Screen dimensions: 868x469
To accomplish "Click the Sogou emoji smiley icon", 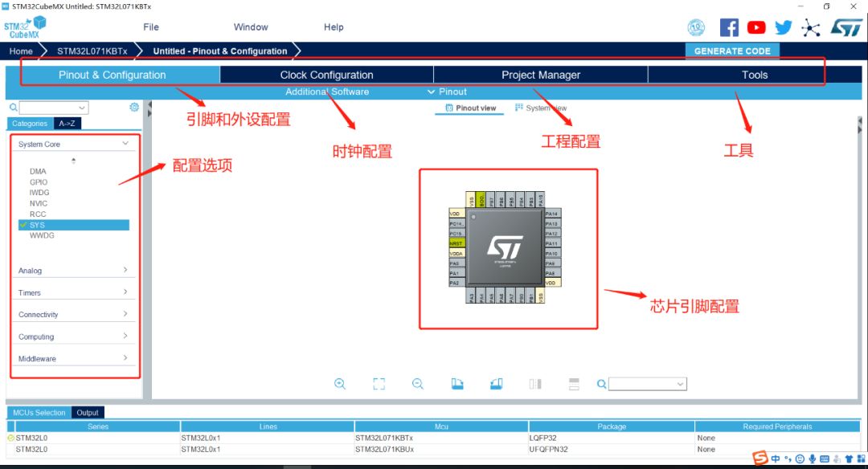I will click(x=800, y=459).
